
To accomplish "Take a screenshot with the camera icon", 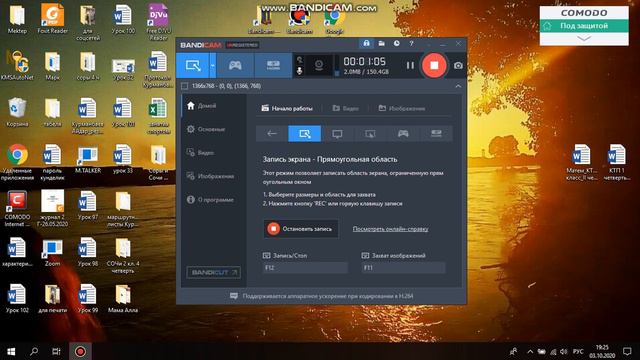I will [458, 65].
